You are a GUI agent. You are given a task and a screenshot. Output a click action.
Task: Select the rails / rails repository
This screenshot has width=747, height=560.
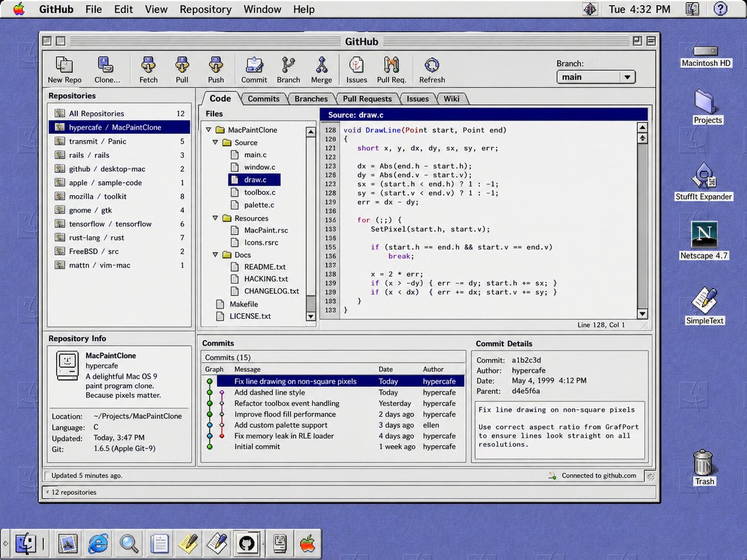(120, 155)
